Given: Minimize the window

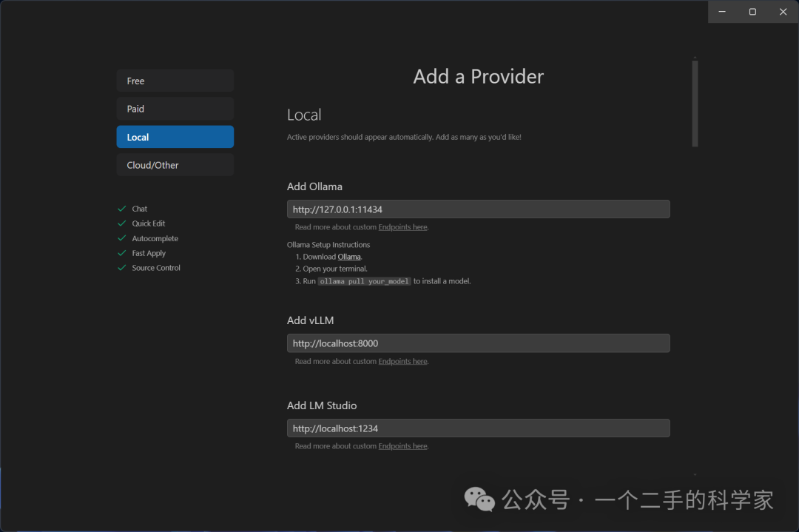Looking at the screenshot, I should coord(722,12).
